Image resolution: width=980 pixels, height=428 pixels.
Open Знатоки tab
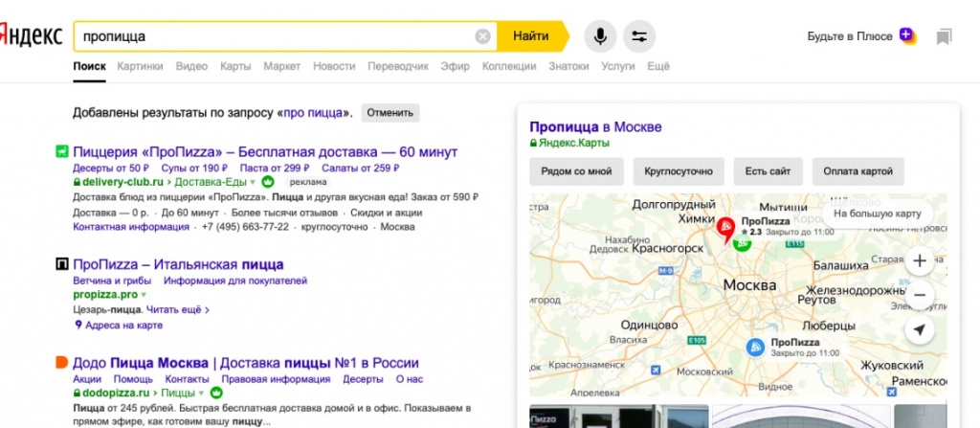(x=568, y=66)
